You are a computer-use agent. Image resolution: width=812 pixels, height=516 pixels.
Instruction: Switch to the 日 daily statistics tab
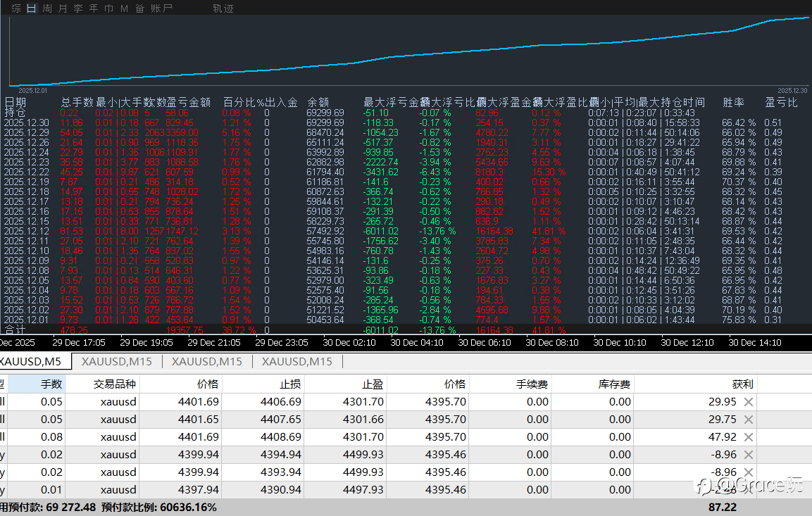click(x=31, y=8)
